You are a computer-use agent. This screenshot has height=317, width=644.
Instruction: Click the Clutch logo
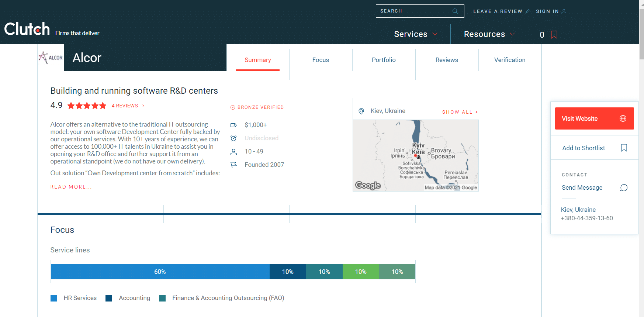click(x=27, y=29)
